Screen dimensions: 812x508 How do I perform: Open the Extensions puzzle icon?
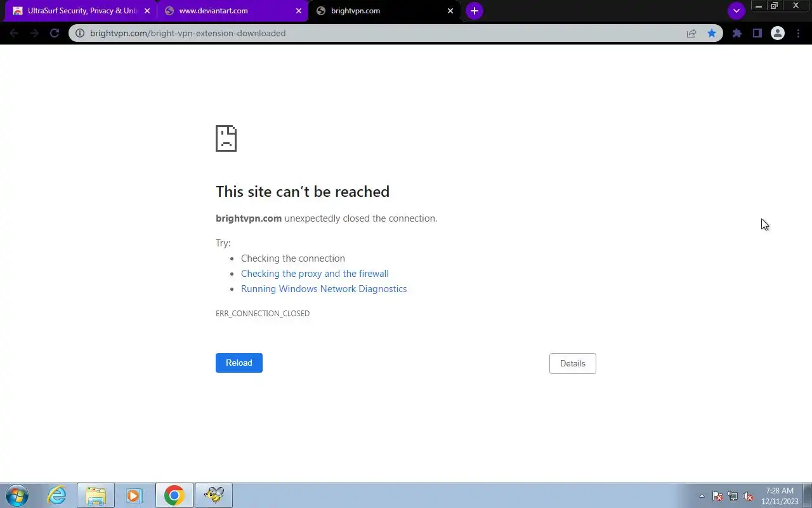click(x=737, y=33)
